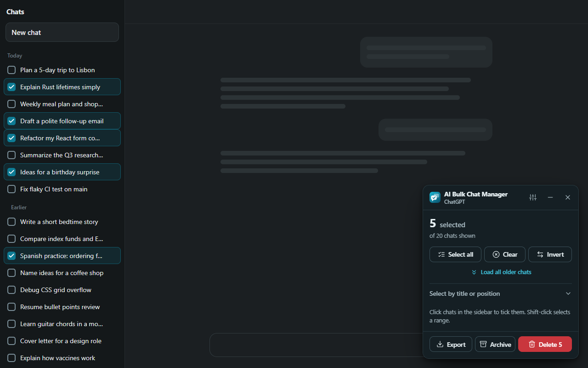Tick the Name ideas for a coffee shop checkbox

point(11,273)
